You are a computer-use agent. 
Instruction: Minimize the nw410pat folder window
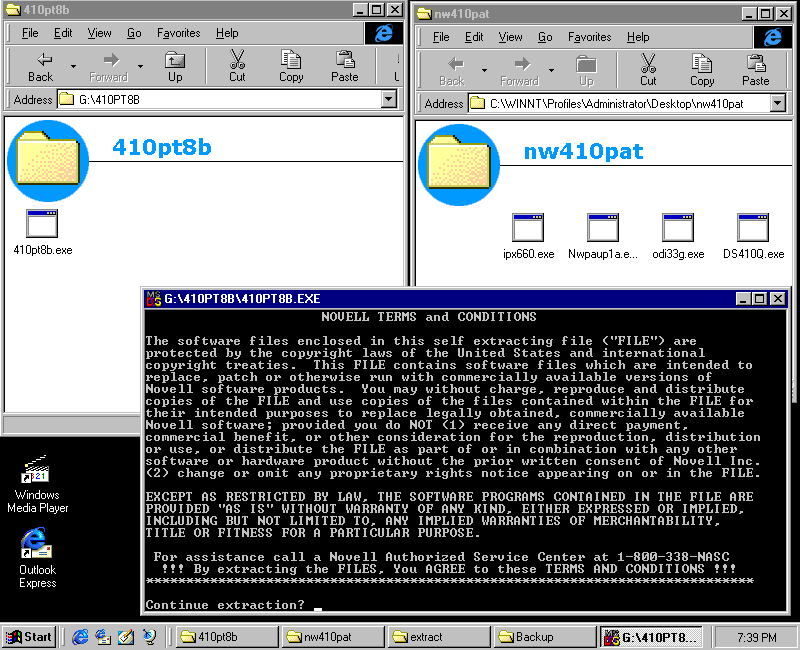tap(748, 14)
